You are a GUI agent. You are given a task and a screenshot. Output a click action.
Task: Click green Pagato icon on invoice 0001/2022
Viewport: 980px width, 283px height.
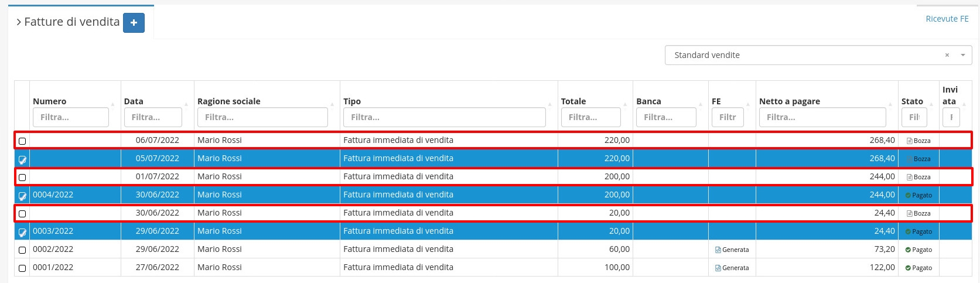(908, 268)
